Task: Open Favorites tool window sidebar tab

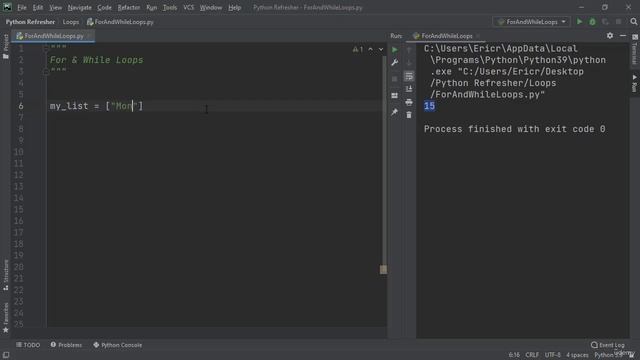Action: pos(5,318)
